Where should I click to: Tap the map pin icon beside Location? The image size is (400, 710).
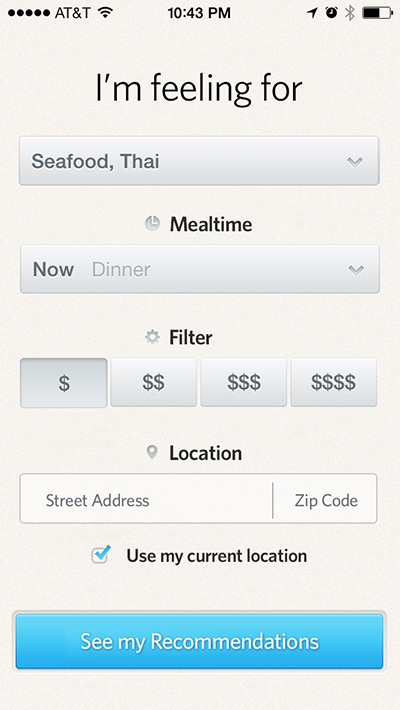152,452
